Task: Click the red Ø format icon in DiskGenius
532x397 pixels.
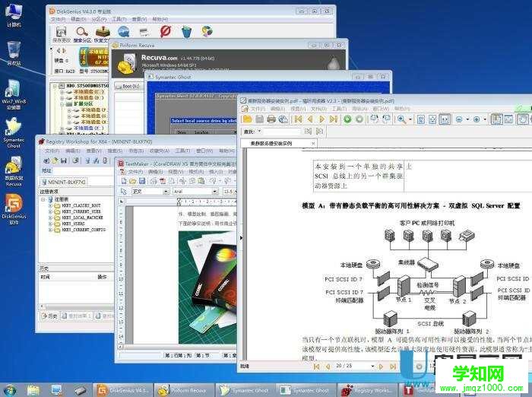Action: [x=165, y=31]
